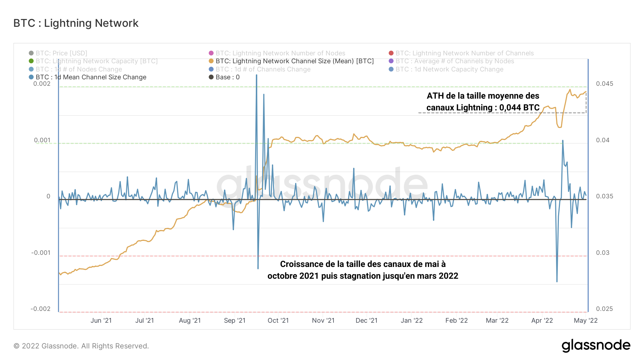
Task: Click the ATH de la taille moyenne annotation
Action: [x=483, y=102]
